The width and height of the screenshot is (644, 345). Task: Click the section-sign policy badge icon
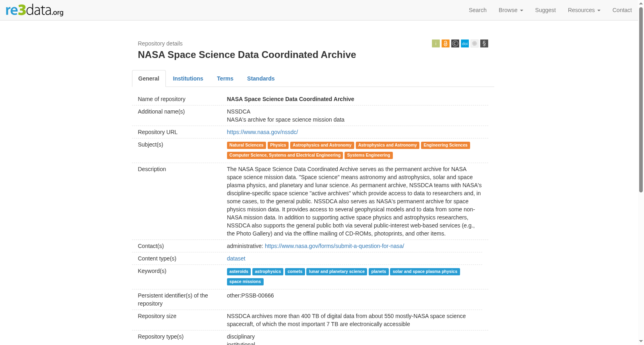[484, 43]
